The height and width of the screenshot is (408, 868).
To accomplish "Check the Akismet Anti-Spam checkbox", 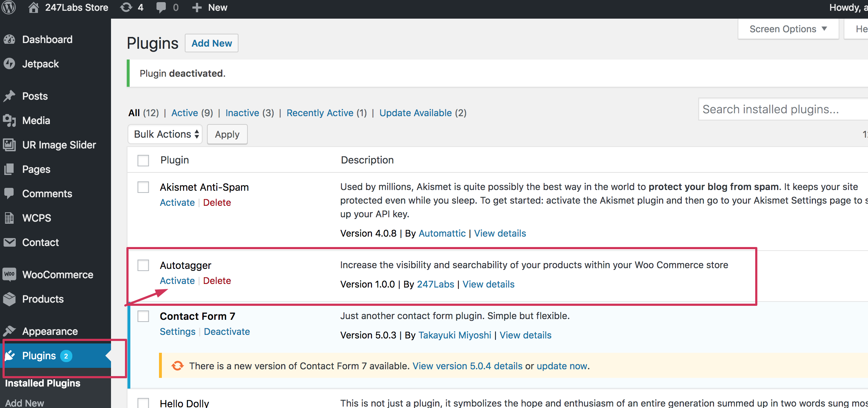I will [143, 187].
